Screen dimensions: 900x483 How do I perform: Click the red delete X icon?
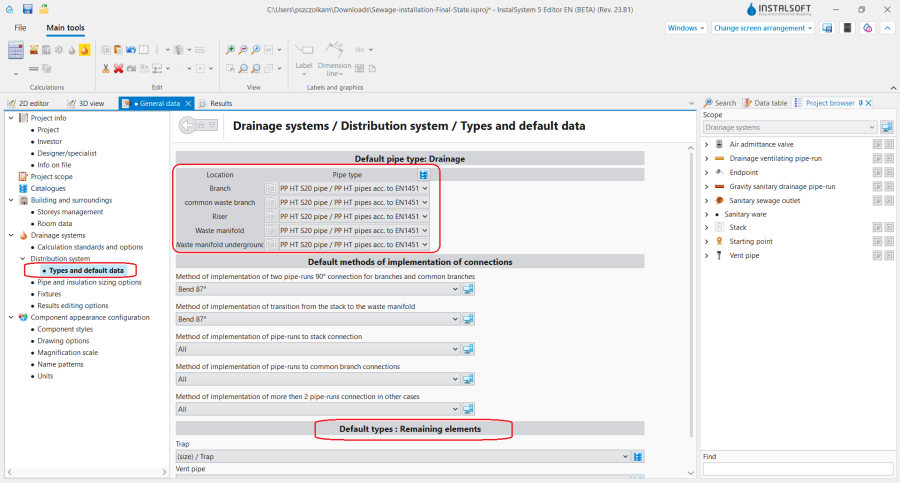(118, 68)
